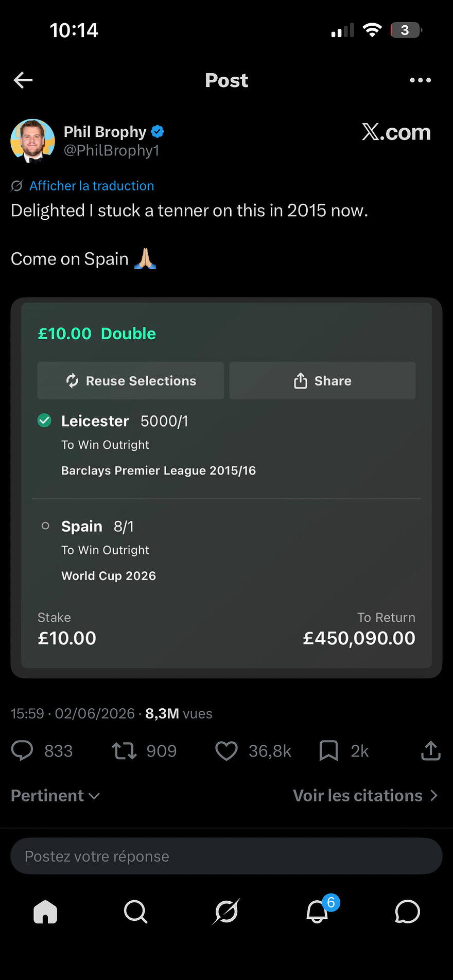Like the post with the heart icon

226,751
